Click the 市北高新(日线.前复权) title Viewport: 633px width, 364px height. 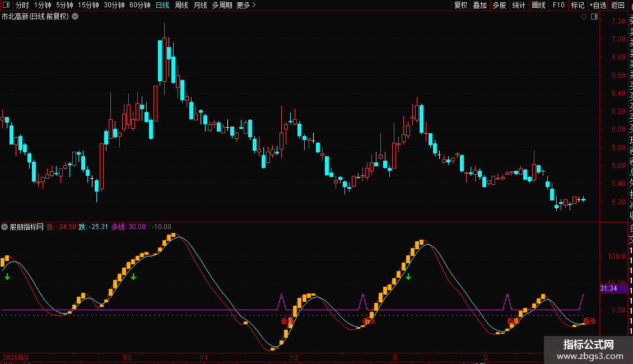(x=35, y=17)
